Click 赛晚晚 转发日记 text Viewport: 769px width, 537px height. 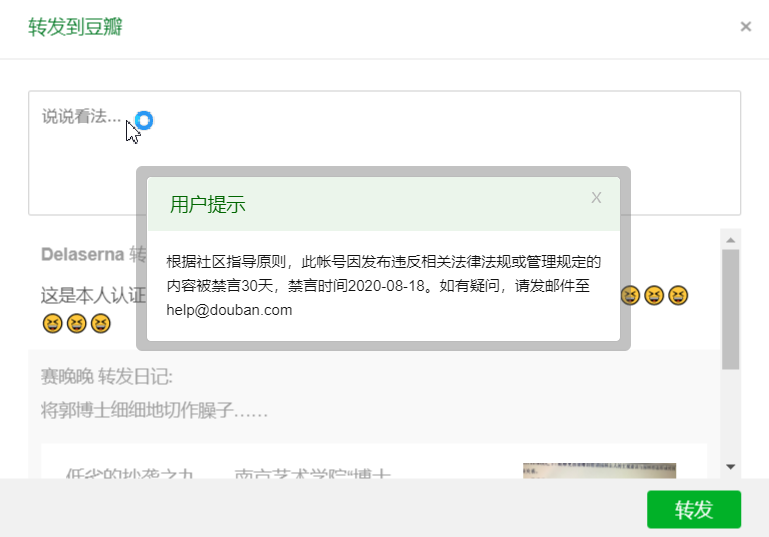(x=106, y=377)
